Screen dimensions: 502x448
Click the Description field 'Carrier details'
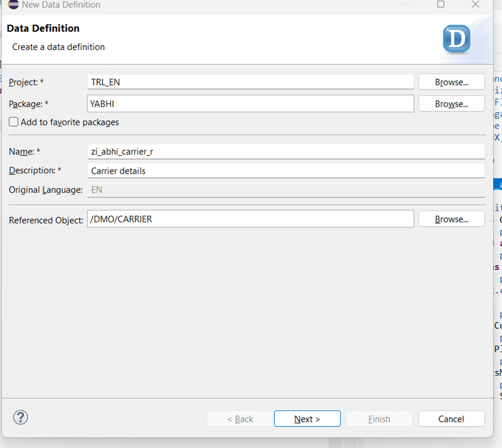point(286,171)
